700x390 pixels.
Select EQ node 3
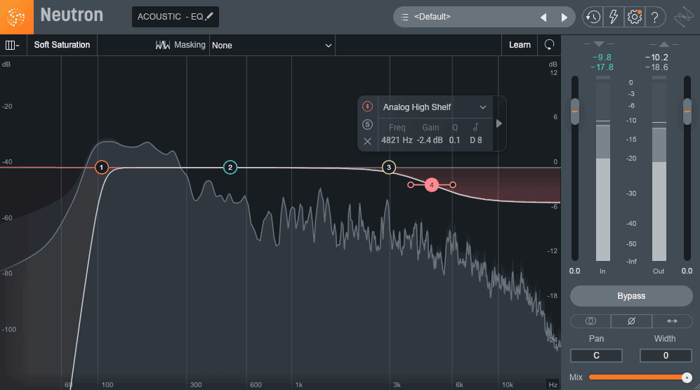click(389, 167)
